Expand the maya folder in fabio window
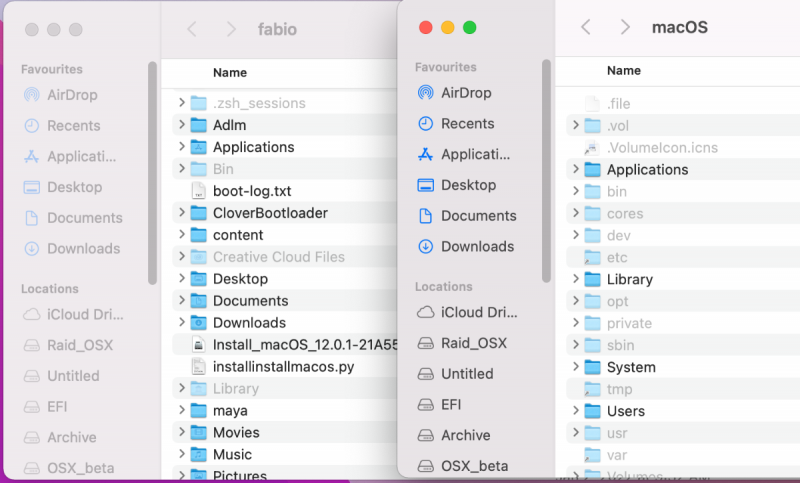 click(182, 410)
